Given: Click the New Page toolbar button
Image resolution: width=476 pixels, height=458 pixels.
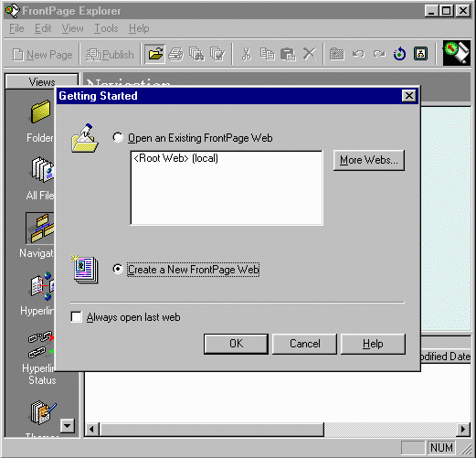Looking at the screenshot, I should pyautogui.click(x=43, y=55).
